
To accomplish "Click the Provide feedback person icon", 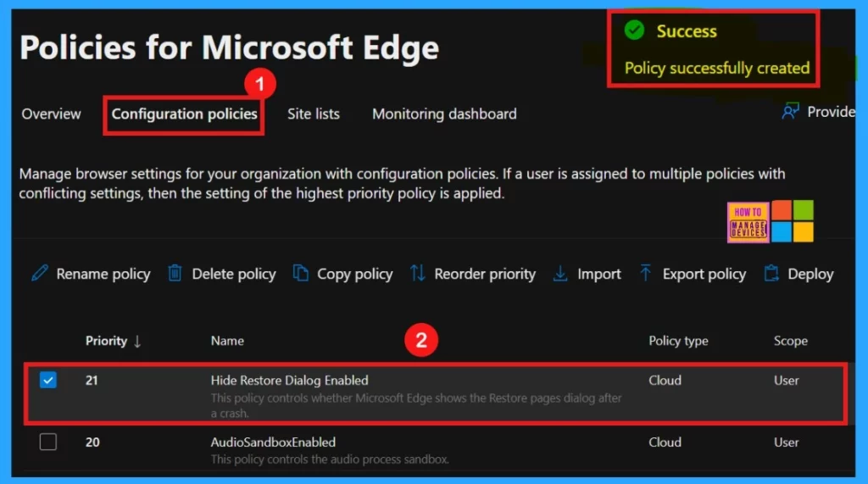I will coord(791,111).
